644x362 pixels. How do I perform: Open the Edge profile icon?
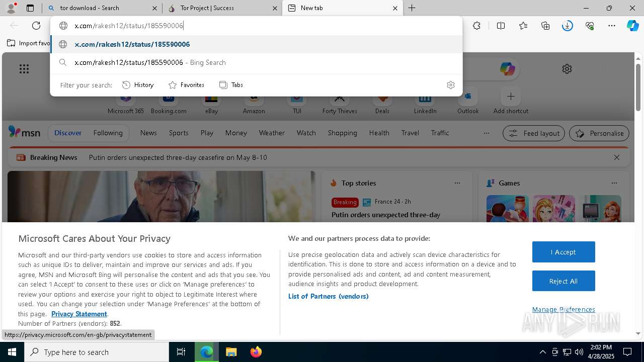coord(11,8)
